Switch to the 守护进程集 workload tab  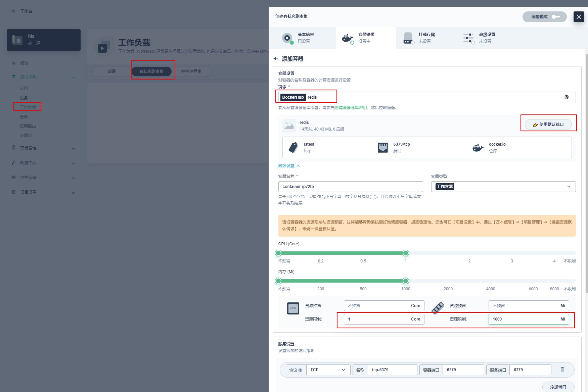(191, 71)
